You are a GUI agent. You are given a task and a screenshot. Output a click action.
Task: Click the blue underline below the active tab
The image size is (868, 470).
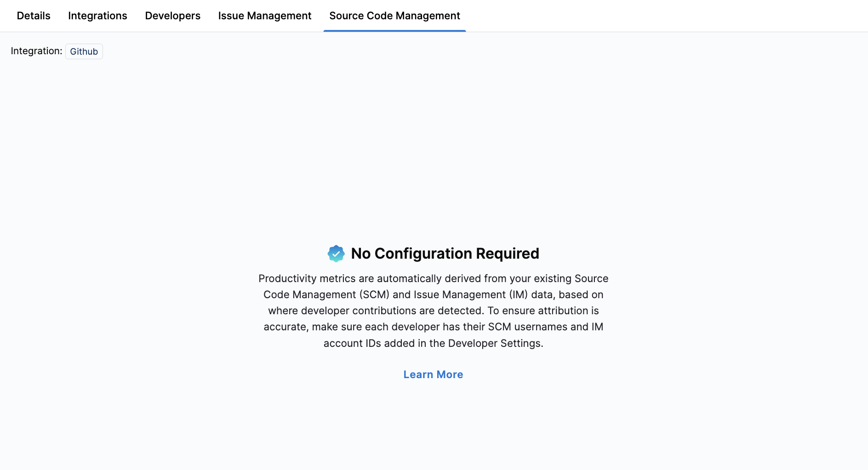394,31
